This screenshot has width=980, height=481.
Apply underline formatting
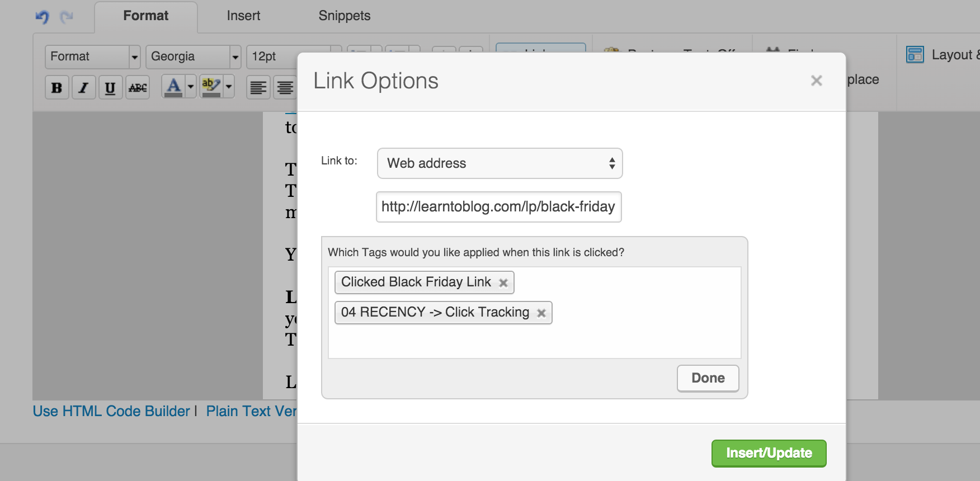[110, 87]
